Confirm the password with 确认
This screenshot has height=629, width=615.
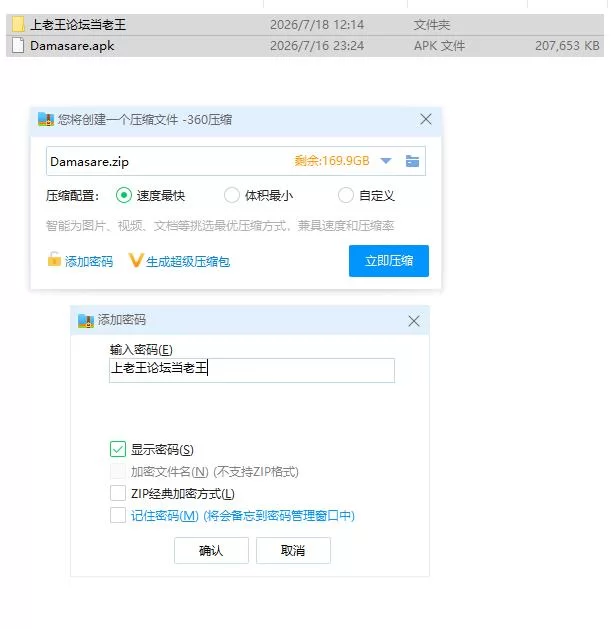pyautogui.click(x=211, y=550)
